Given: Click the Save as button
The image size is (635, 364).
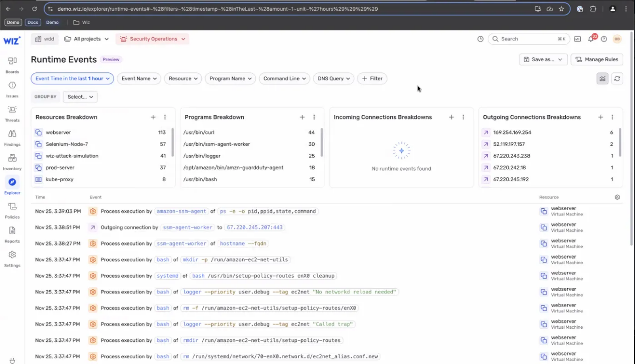Looking at the screenshot, I should (x=543, y=59).
